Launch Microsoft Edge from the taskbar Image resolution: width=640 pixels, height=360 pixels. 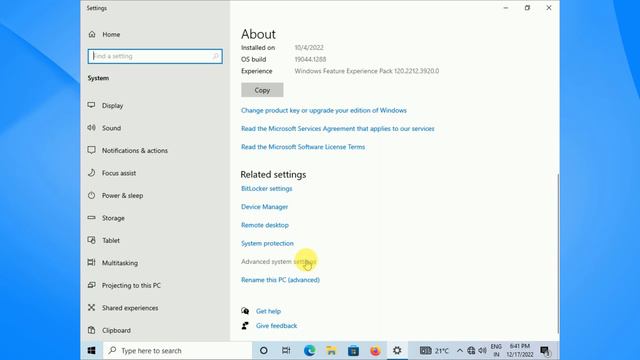pyautogui.click(x=309, y=351)
